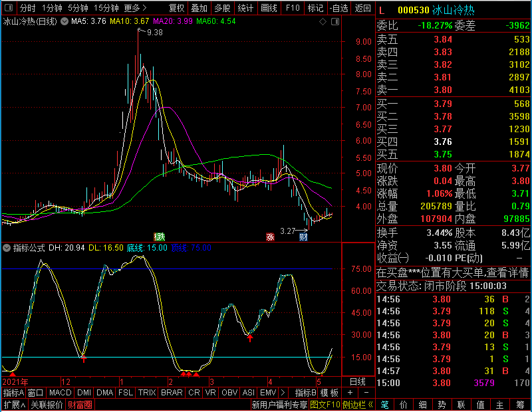Toggle the panel icon beside 分时
The width and height of the screenshot is (532, 412).
[x=9, y=7]
